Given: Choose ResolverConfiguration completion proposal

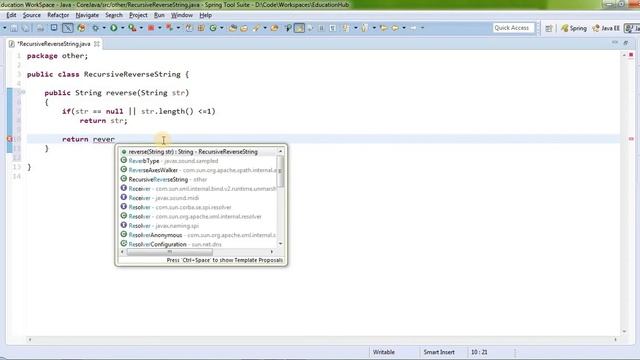Looking at the screenshot, I should 198,244.
